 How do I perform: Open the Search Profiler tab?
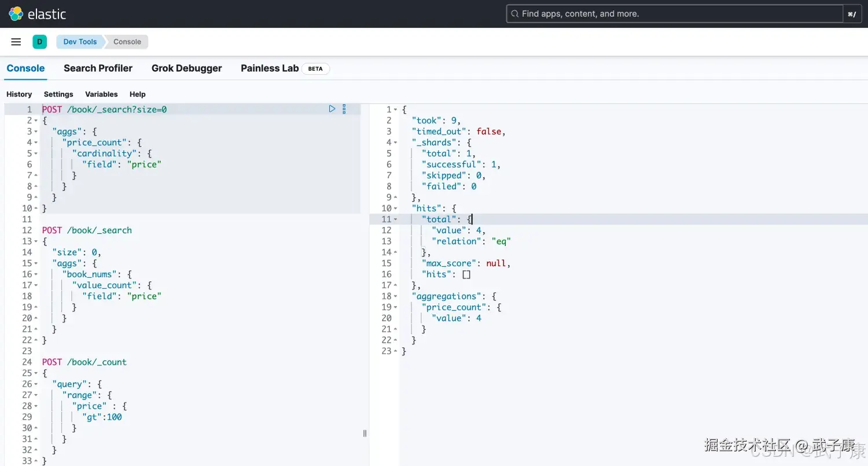coord(98,68)
